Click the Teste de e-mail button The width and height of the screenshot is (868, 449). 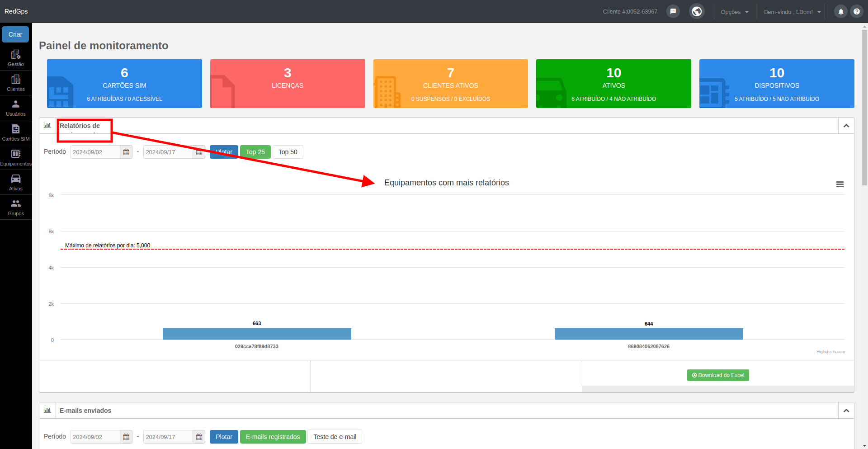tap(335, 437)
